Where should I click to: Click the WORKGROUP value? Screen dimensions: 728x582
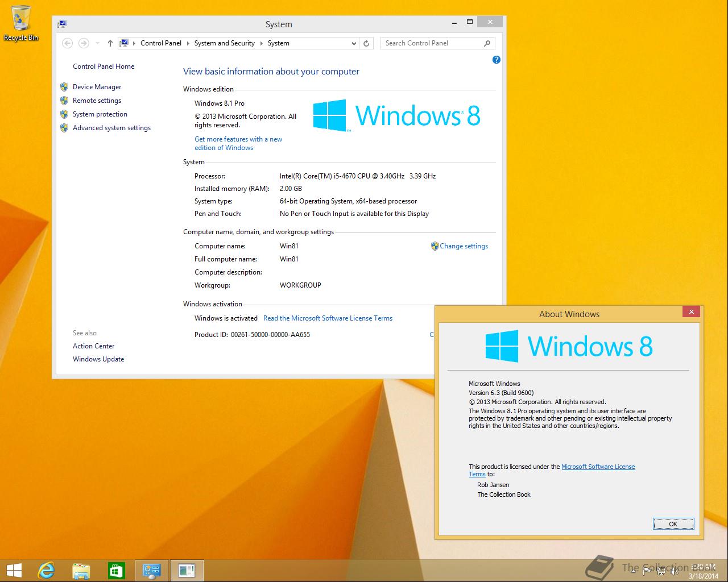click(x=300, y=285)
